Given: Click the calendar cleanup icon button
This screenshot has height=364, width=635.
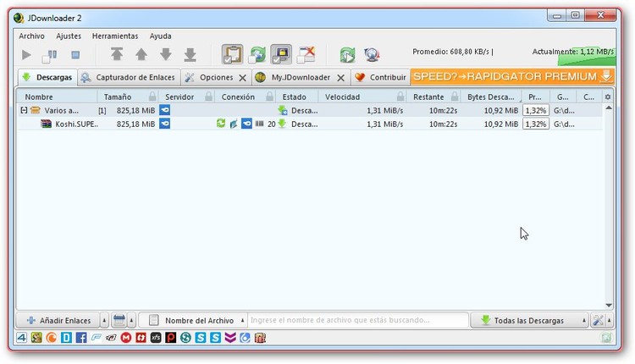Looking at the screenshot, I should [119, 320].
